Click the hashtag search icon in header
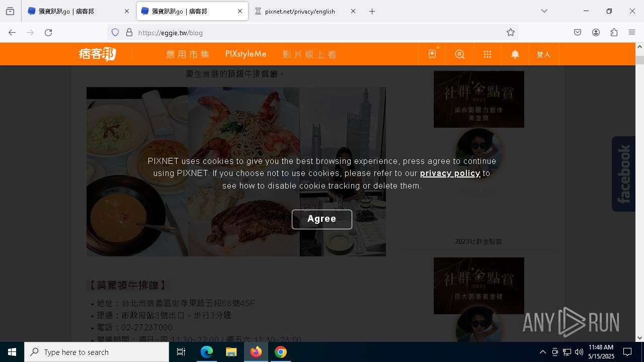 click(460, 54)
